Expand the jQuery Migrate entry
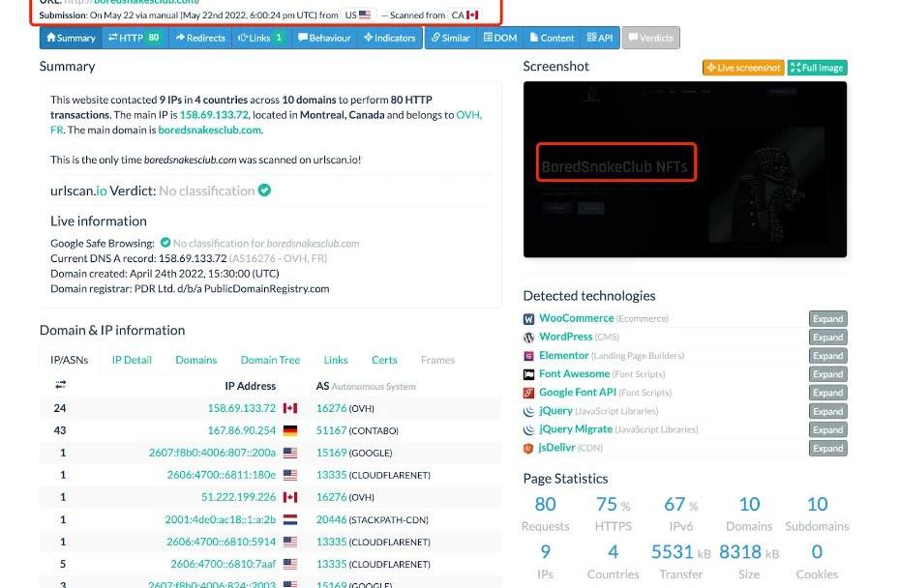Viewport: 899px width, 588px height. 827,429
